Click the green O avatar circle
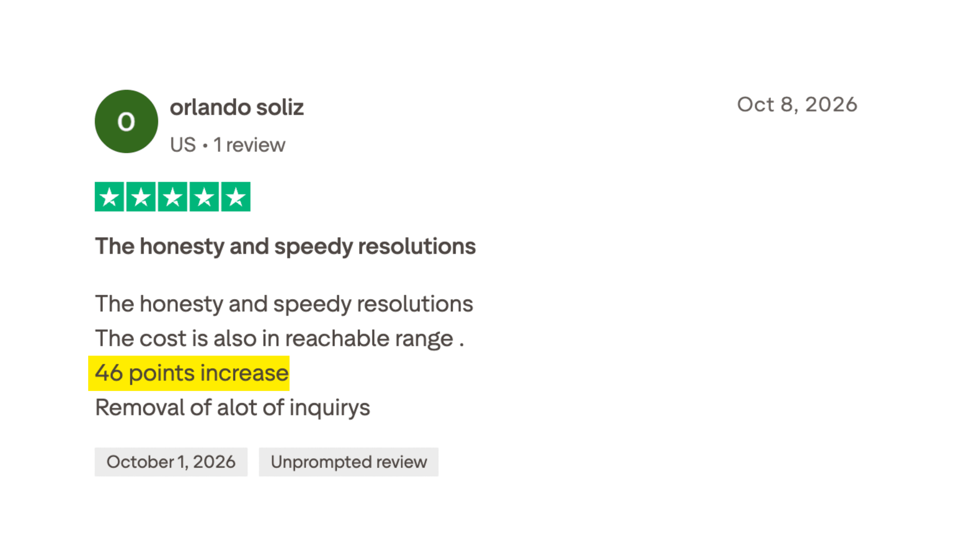Screen dimensions: 980x551 pos(126,121)
